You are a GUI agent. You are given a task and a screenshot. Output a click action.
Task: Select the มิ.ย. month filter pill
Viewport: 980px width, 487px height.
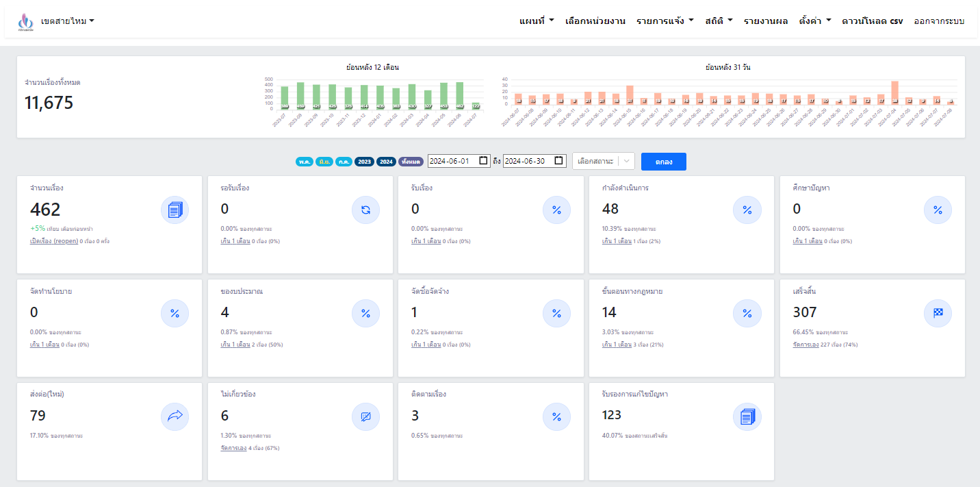tap(324, 162)
